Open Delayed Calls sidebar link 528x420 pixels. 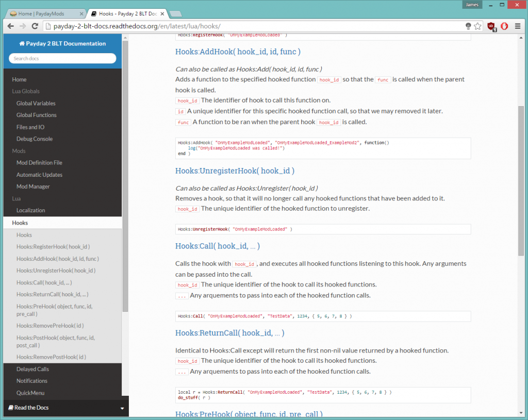32,369
